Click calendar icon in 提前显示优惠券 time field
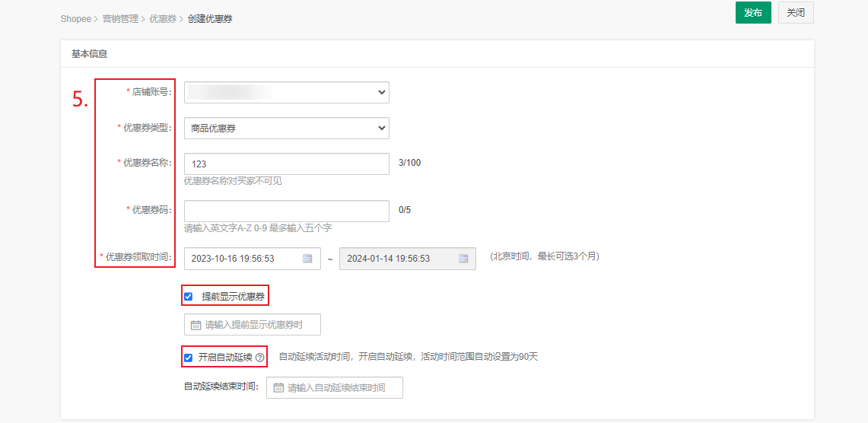 [x=196, y=325]
